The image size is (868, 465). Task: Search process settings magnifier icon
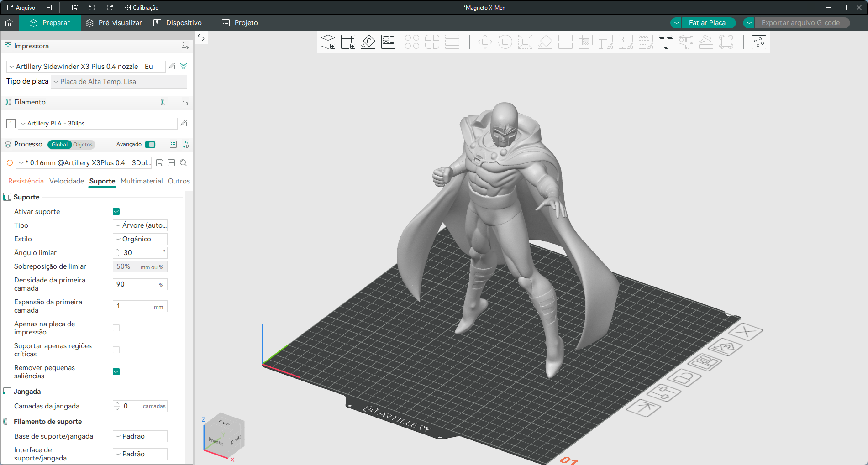point(183,163)
